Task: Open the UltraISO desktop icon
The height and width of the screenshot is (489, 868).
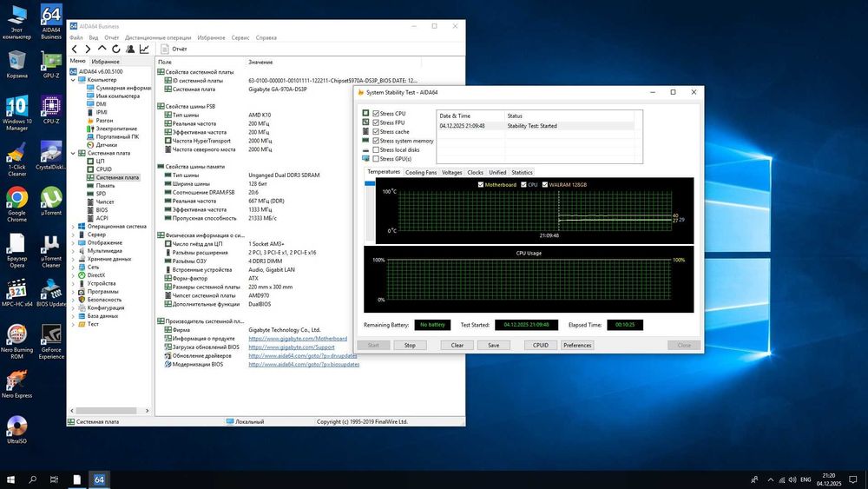Action: [x=16, y=430]
